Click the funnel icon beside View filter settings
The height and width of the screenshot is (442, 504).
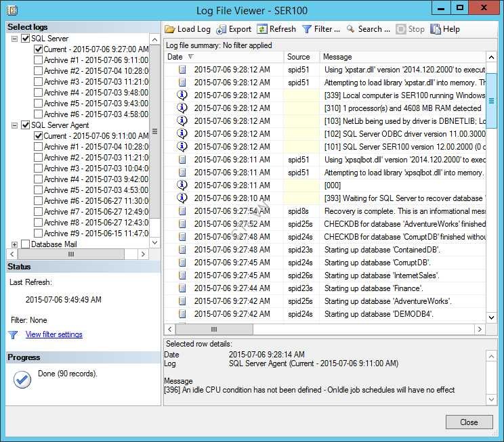13,335
